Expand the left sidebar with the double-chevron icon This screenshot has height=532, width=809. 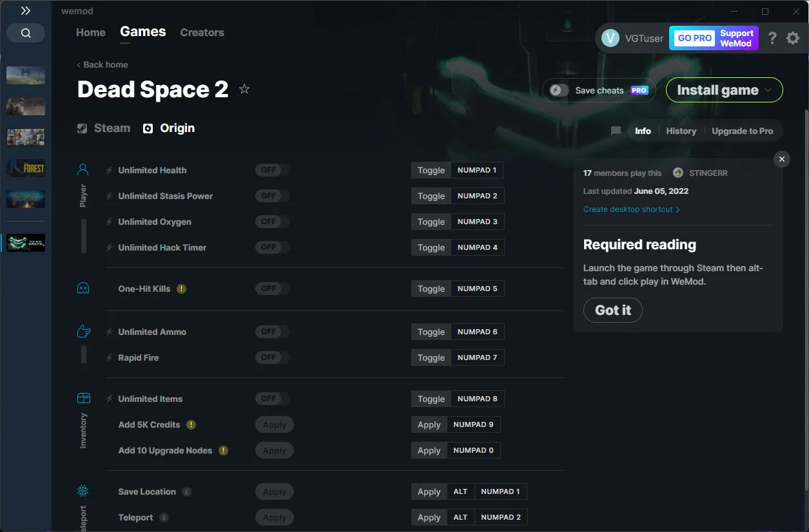26,11
